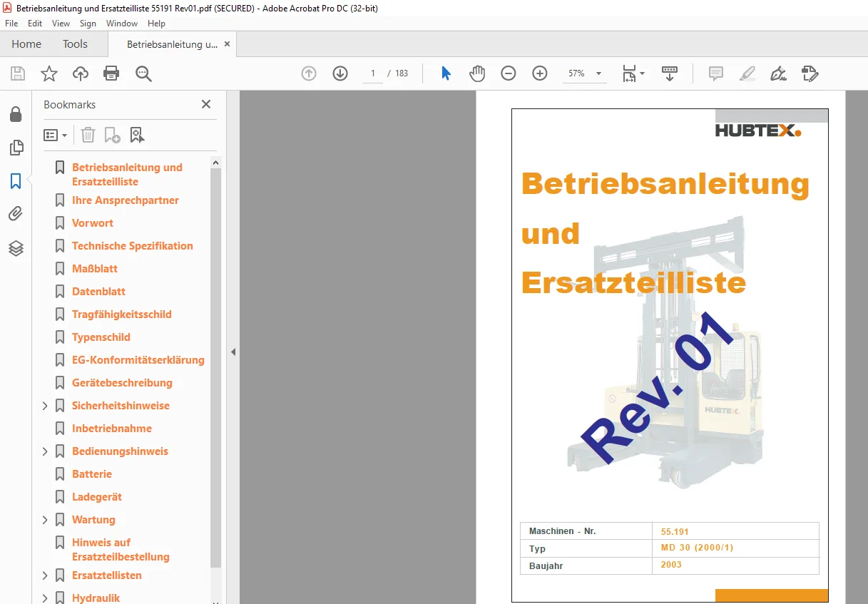This screenshot has width=868, height=604.
Task: Open the Find text magnifier tool
Action: click(x=143, y=73)
